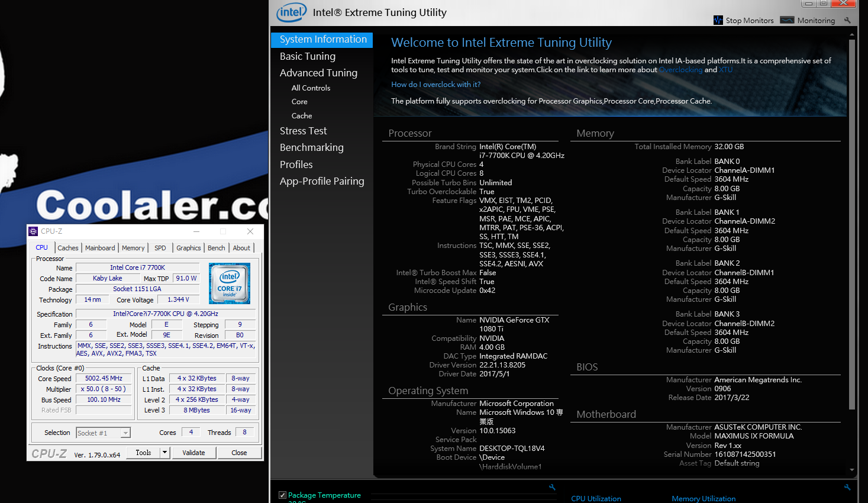
Task: Click Monitoring label in XTU header
Action: pyautogui.click(x=816, y=21)
